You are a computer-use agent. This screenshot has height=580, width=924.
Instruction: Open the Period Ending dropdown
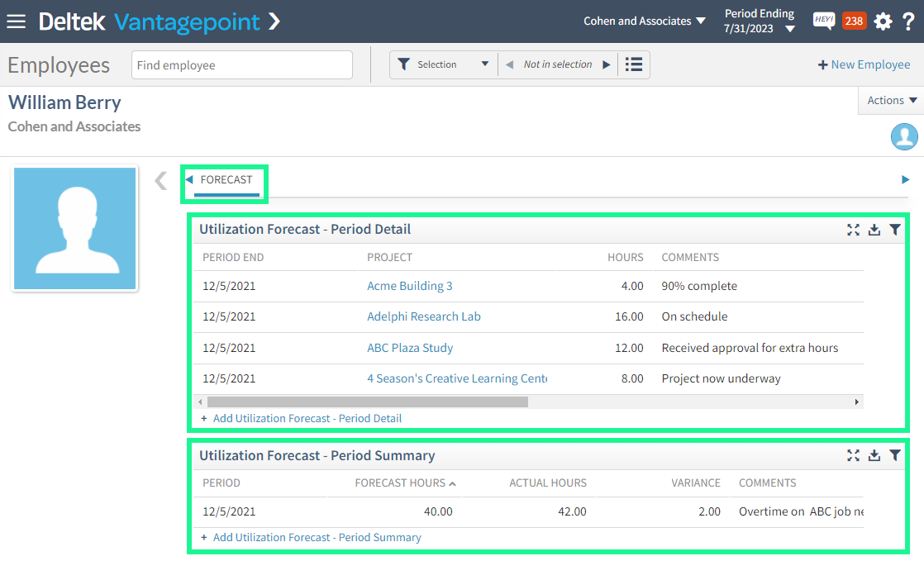tap(760, 21)
